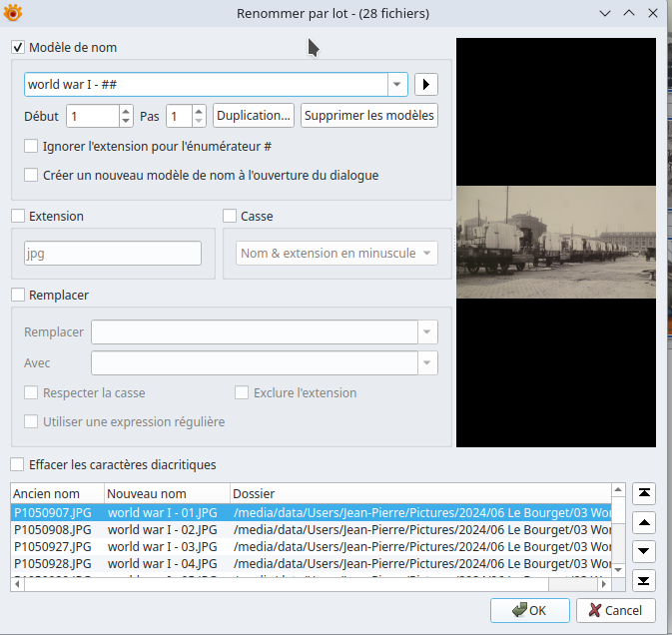Enable Ignorer l'extension pour l'énumérateur option
This screenshot has width=672, height=635.
point(32,146)
